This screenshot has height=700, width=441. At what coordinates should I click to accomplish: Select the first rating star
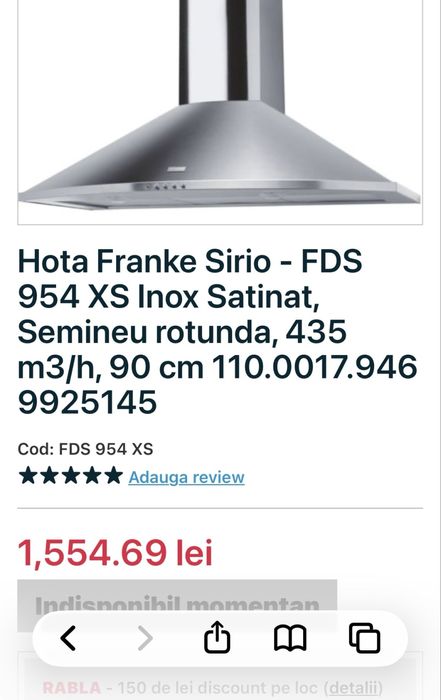pos(28,475)
